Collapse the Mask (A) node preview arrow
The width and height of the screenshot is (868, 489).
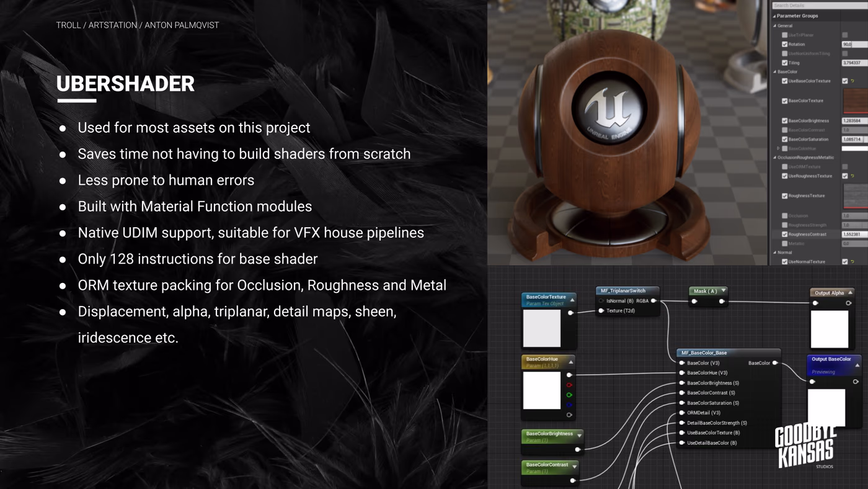point(724,290)
